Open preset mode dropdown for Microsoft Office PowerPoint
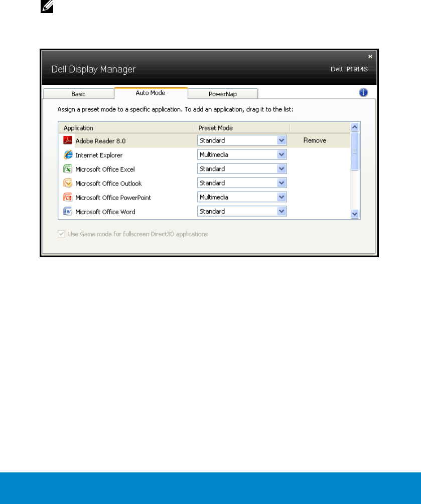 242,197
